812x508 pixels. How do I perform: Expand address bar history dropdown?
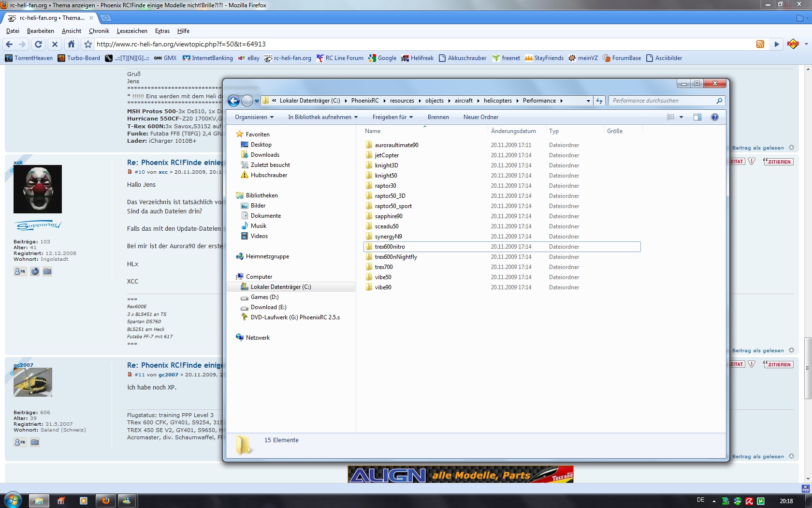click(588, 101)
